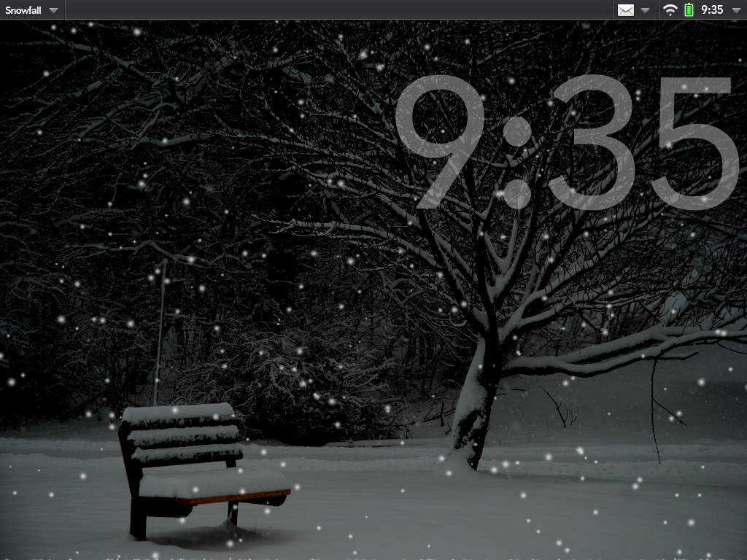
Task: Expand the arrow beside the Snowfall title
Action: point(53,10)
